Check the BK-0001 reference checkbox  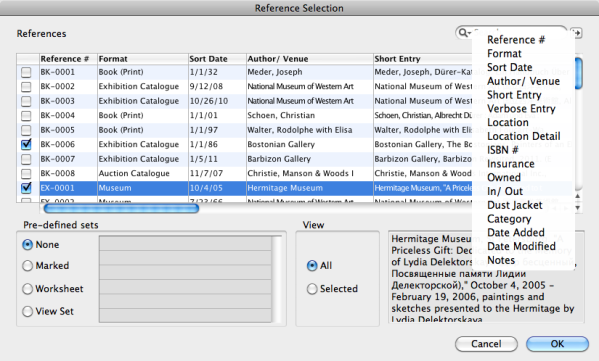pyautogui.click(x=26, y=72)
